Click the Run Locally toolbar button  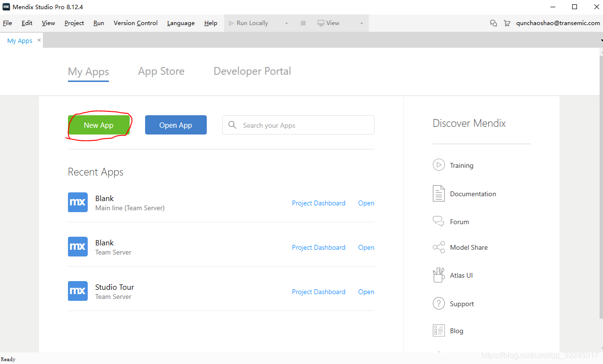pyautogui.click(x=249, y=23)
